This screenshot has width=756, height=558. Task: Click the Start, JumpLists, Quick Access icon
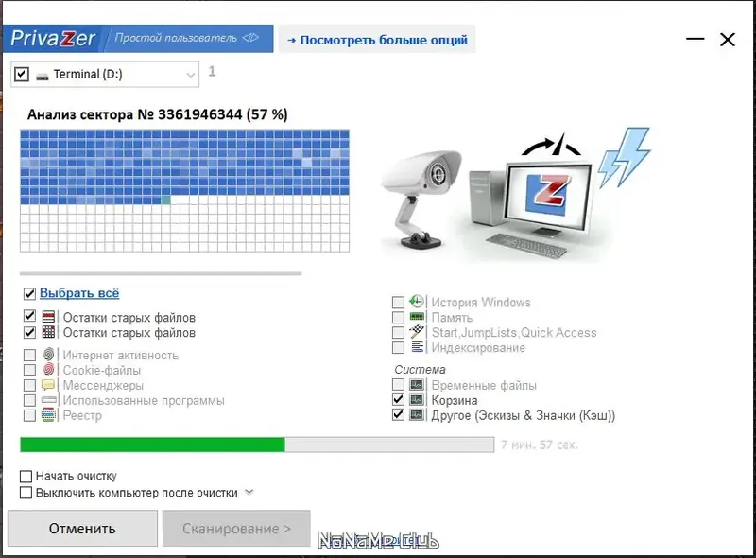point(417,332)
